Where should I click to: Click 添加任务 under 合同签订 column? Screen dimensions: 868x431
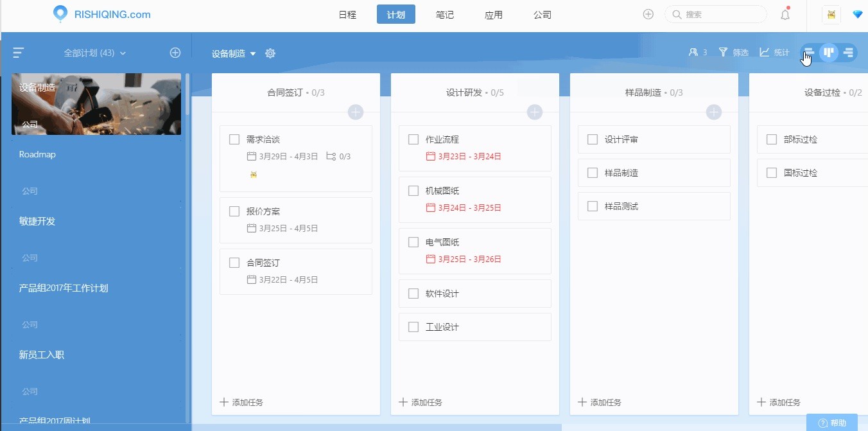pos(241,402)
